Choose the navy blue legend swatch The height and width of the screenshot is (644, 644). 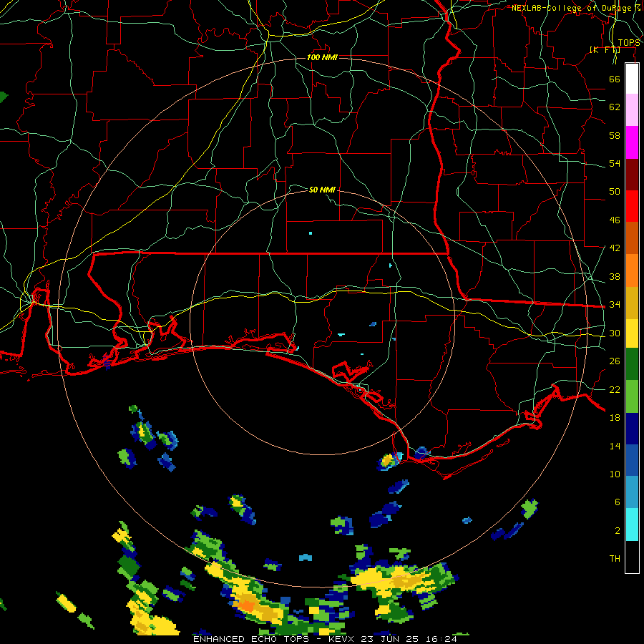pos(632,429)
